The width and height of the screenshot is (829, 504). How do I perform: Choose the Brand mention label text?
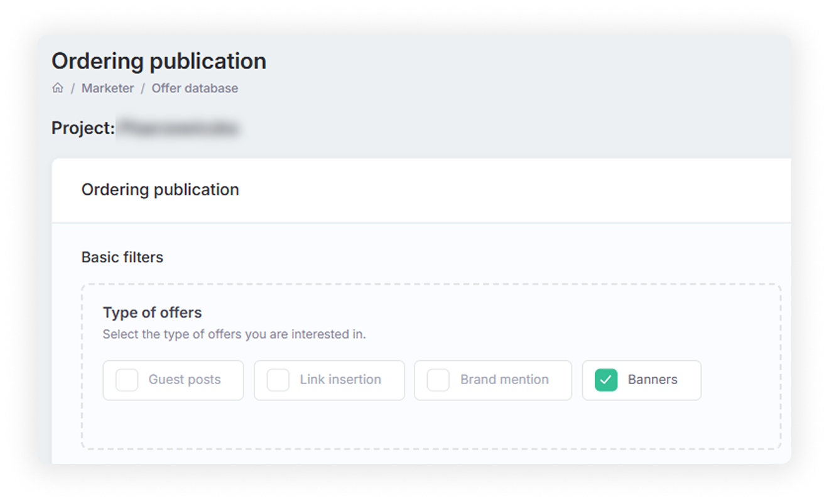pyautogui.click(x=504, y=380)
